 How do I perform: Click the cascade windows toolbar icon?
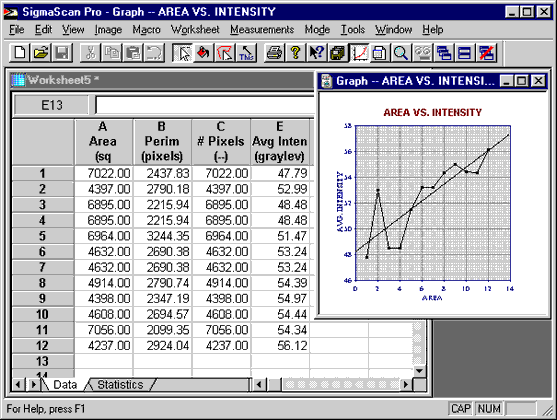click(x=444, y=53)
